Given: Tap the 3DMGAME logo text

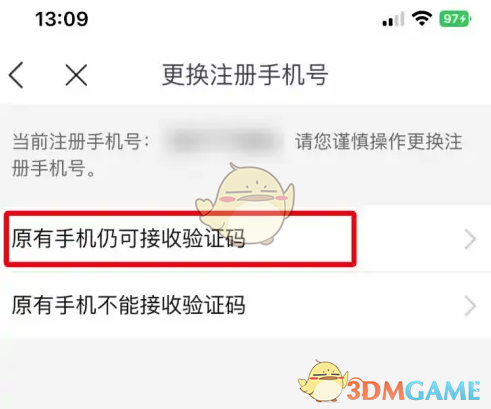Looking at the screenshot, I should (413, 390).
